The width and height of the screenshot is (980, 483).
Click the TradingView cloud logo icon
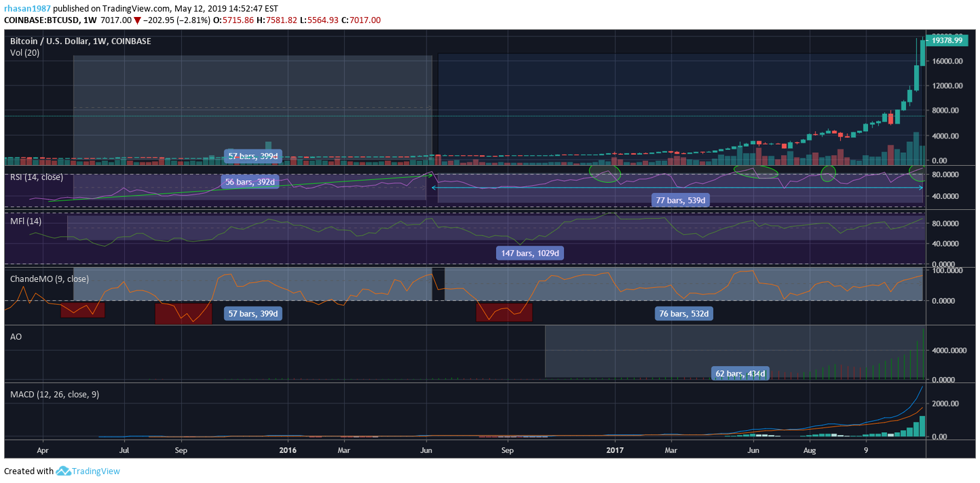pos(63,471)
